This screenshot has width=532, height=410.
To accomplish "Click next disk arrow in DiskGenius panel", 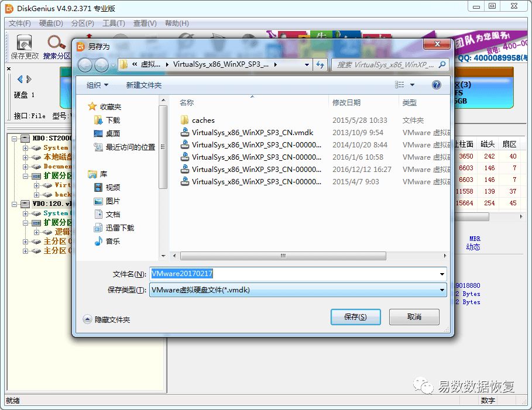I will (x=29, y=80).
